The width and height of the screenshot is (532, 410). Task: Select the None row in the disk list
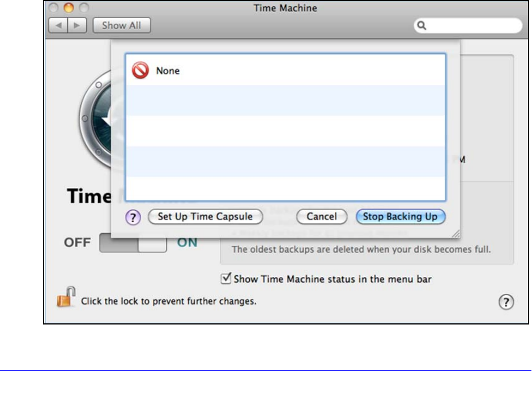coord(286,71)
